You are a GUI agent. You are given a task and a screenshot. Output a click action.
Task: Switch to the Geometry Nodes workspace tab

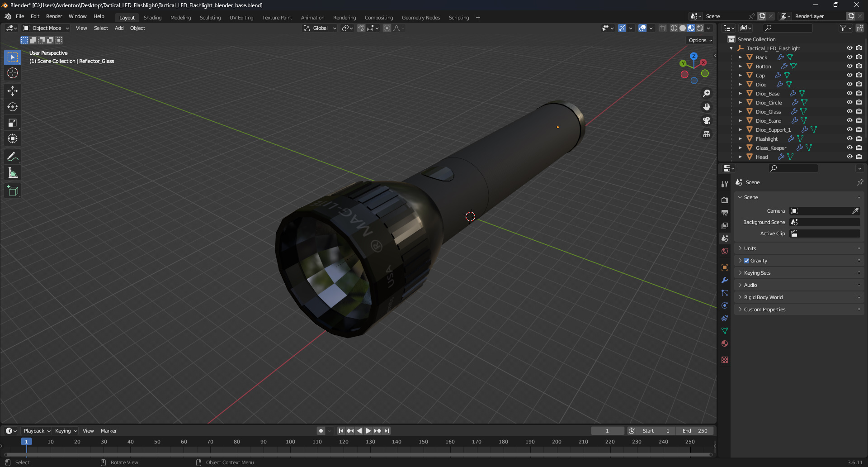pyautogui.click(x=421, y=18)
